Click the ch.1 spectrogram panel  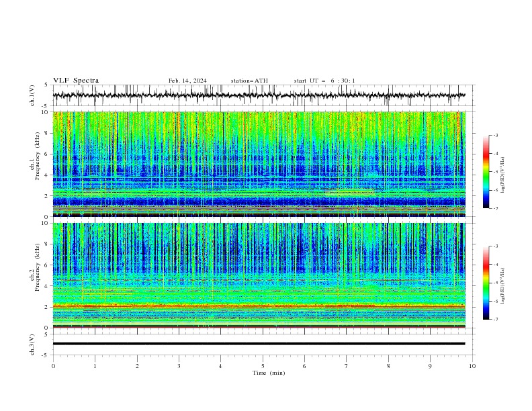click(x=259, y=164)
